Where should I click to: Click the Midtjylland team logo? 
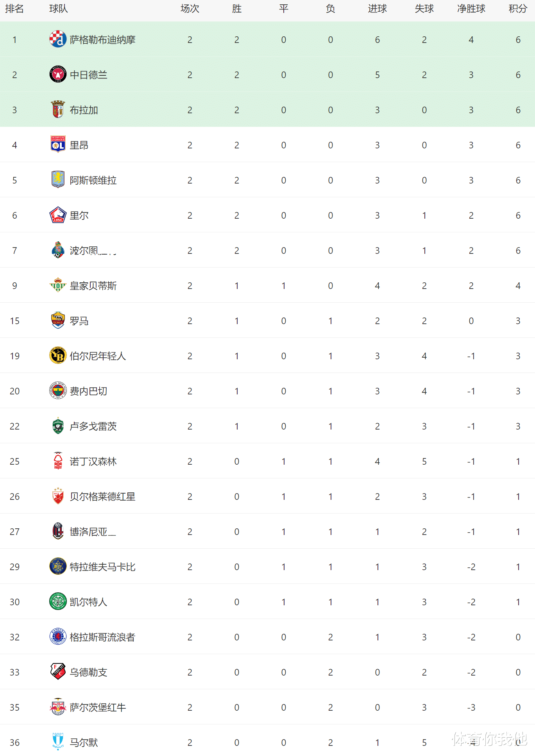coord(58,75)
